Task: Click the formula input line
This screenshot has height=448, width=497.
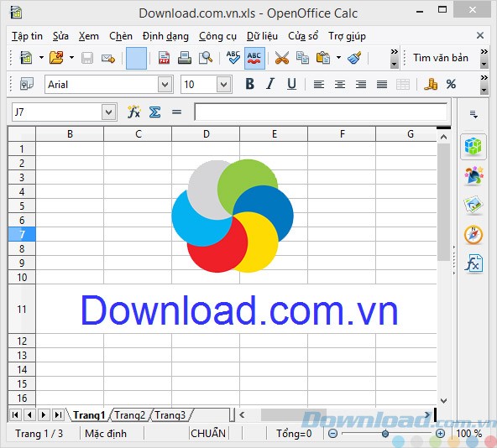Action: click(321, 112)
